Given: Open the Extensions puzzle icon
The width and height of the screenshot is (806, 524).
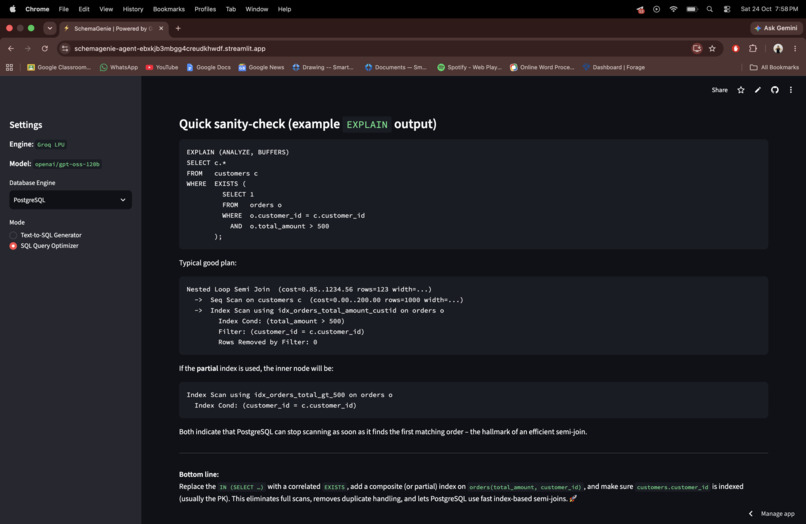Looking at the screenshot, I should (x=753, y=48).
